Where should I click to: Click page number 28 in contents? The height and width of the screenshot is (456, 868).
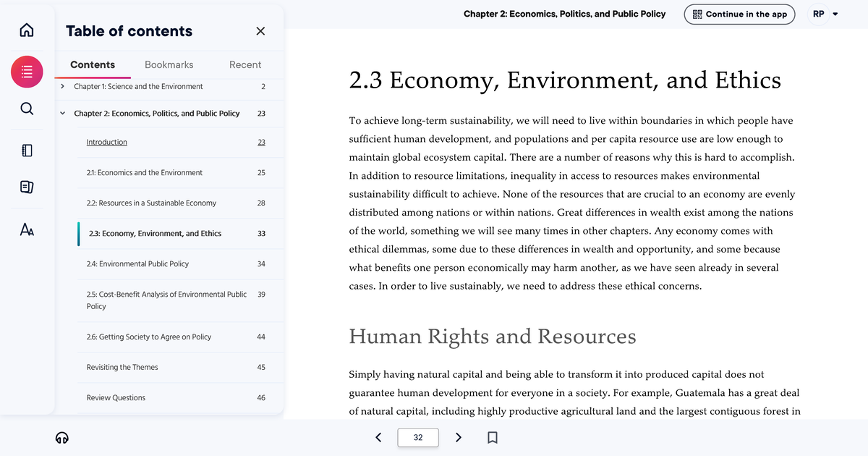[261, 203]
